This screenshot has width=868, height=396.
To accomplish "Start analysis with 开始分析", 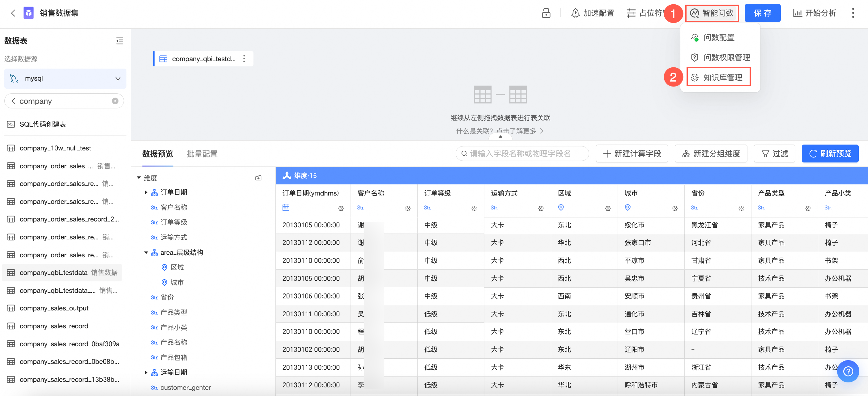I will [815, 13].
